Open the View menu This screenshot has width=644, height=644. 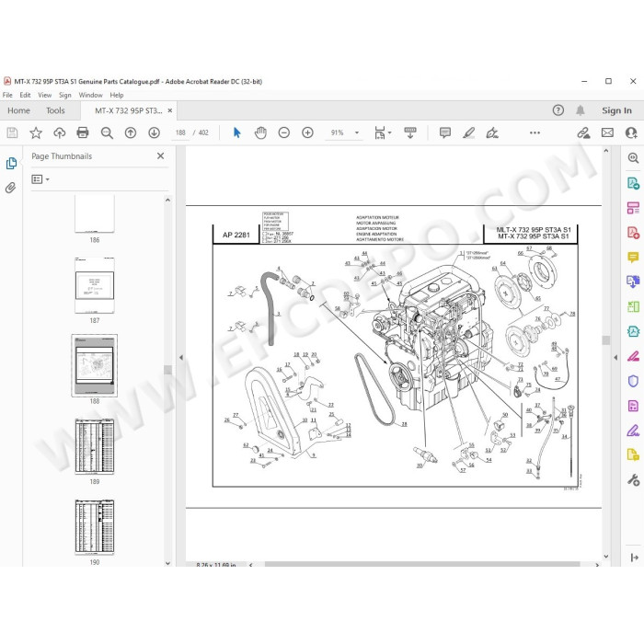point(45,95)
